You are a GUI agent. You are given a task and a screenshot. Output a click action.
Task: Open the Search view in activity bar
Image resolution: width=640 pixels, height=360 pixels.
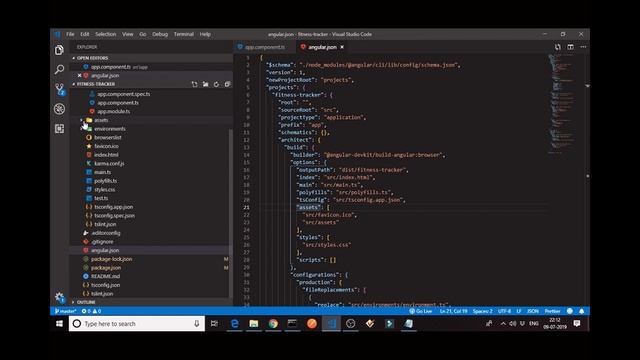pyautogui.click(x=59, y=69)
